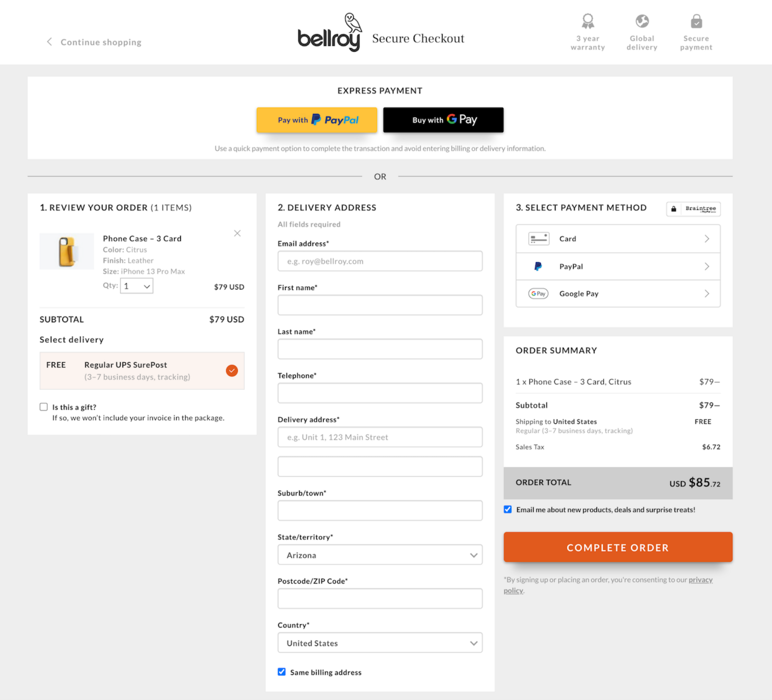The height and width of the screenshot is (700, 772).
Task: Click the EXPRESS PAYMENT heading
Action: [x=380, y=91]
